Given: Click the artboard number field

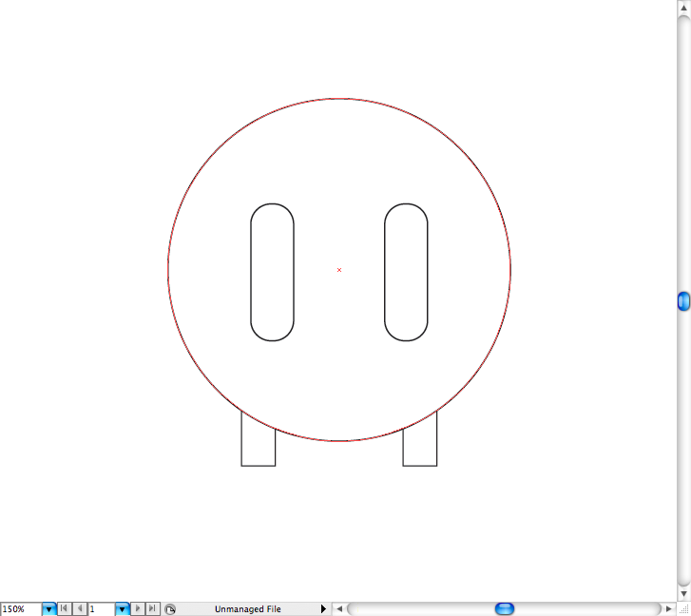Looking at the screenshot, I should (101, 608).
